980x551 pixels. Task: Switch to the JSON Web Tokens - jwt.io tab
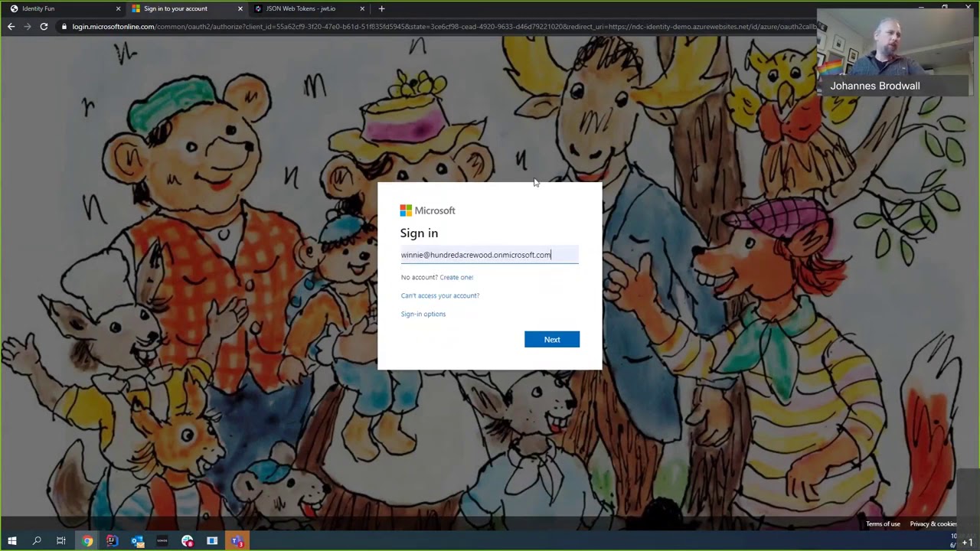pos(308,8)
